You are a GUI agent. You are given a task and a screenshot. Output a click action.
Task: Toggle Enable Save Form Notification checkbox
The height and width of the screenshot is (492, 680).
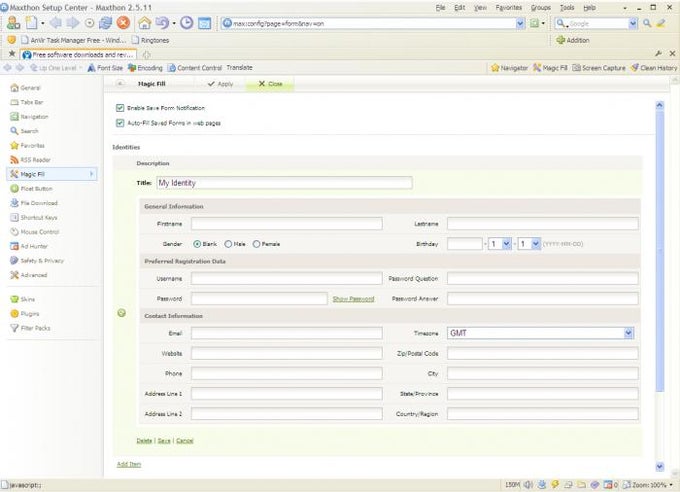tap(120, 108)
